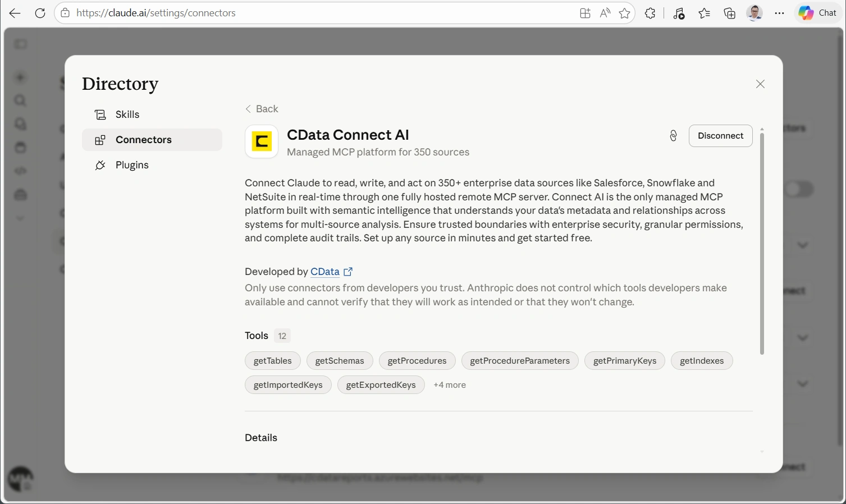Image resolution: width=846 pixels, height=504 pixels.
Task: Click external link icon beside CData
Action: coord(348,272)
